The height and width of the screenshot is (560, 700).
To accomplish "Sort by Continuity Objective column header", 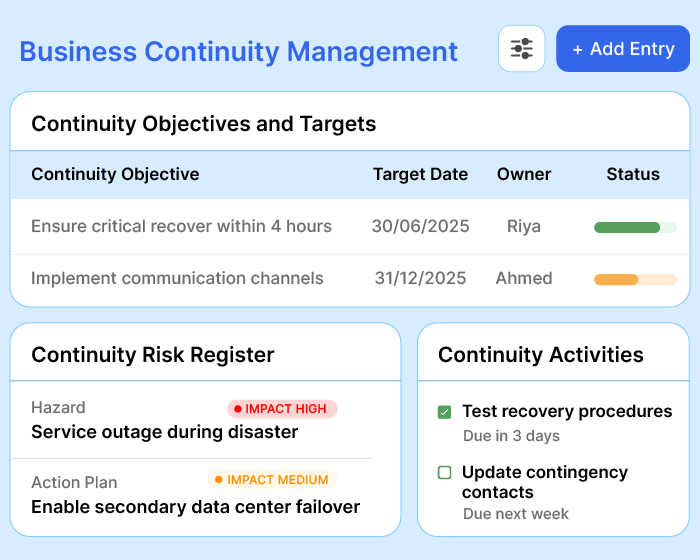I will coord(115,174).
